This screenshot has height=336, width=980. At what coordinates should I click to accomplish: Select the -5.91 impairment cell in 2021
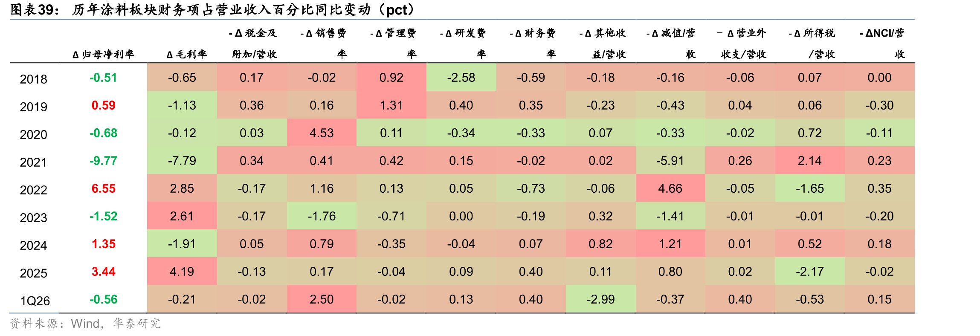pos(670,160)
